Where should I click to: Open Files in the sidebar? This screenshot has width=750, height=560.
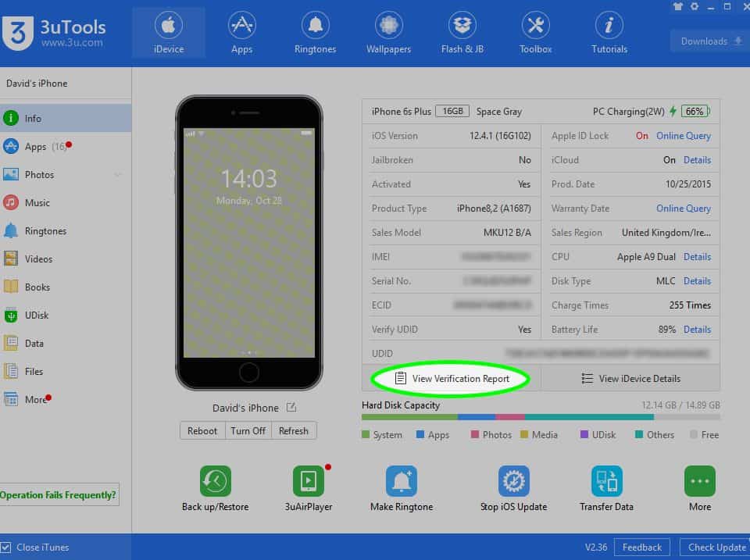[66, 372]
